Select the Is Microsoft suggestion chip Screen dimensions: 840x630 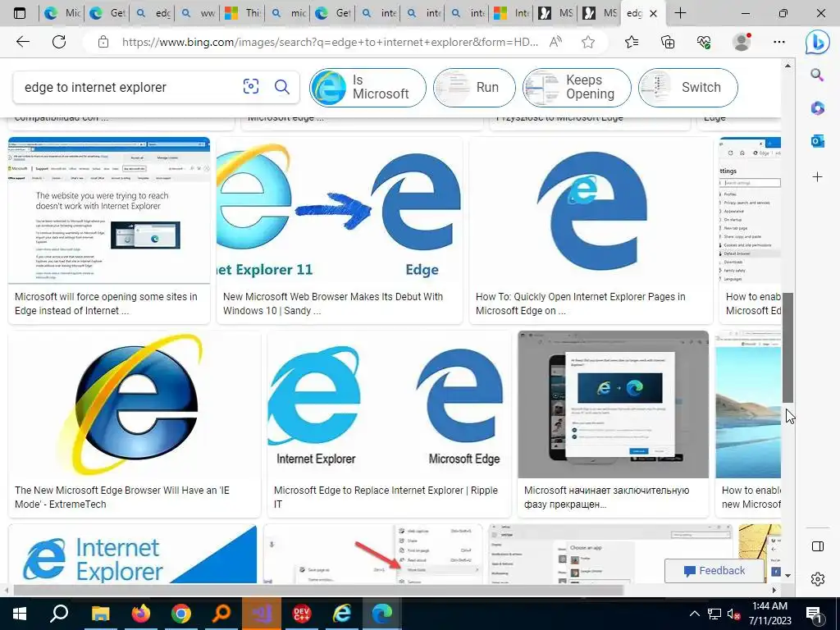[x=367, y=87]
